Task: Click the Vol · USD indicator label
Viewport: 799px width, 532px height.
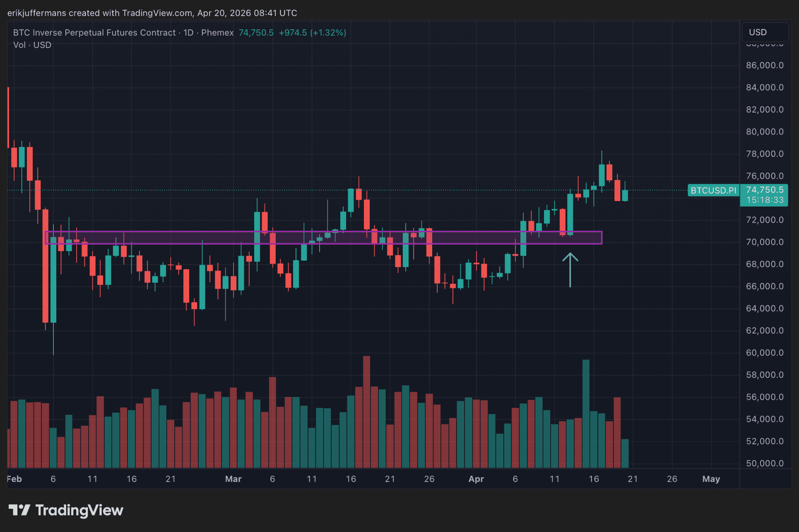Action: tap(32, 45)
